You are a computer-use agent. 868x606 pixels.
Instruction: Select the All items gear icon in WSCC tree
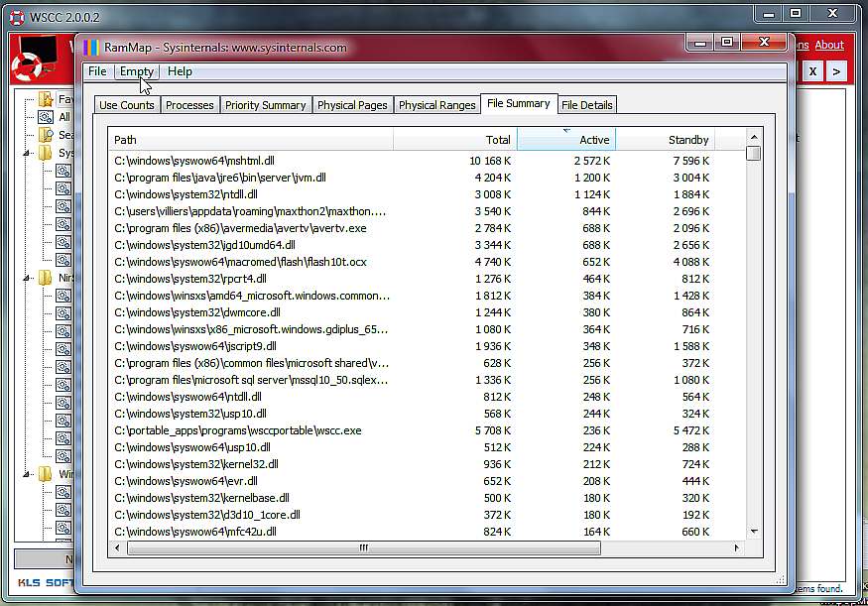click(46, 117)
